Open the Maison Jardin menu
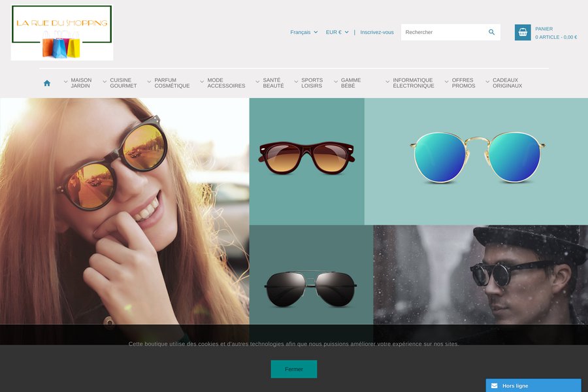The image size is (588, 392). pyautogui.click(x=81, y=83)
